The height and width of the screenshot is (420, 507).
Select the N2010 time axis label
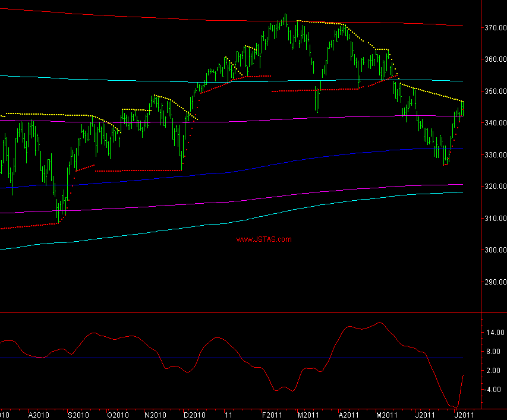156,415
